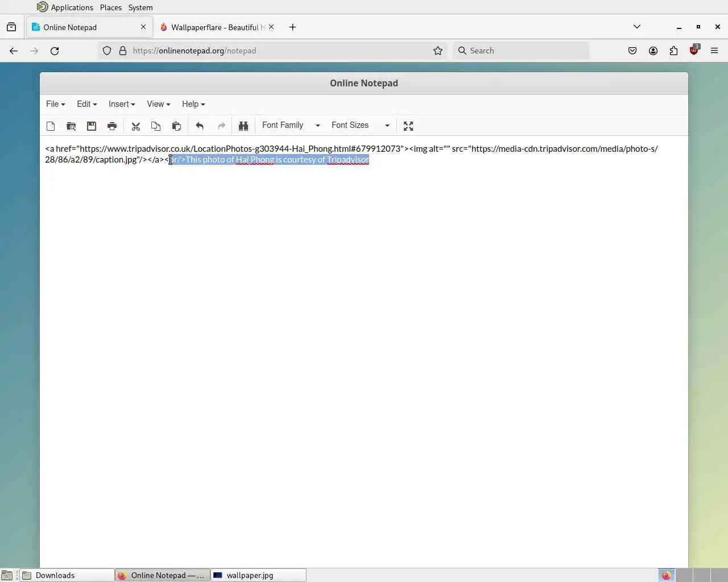Viewport: 728px width, 582px height.
Task: Open the Help menu
Action: 193,104
